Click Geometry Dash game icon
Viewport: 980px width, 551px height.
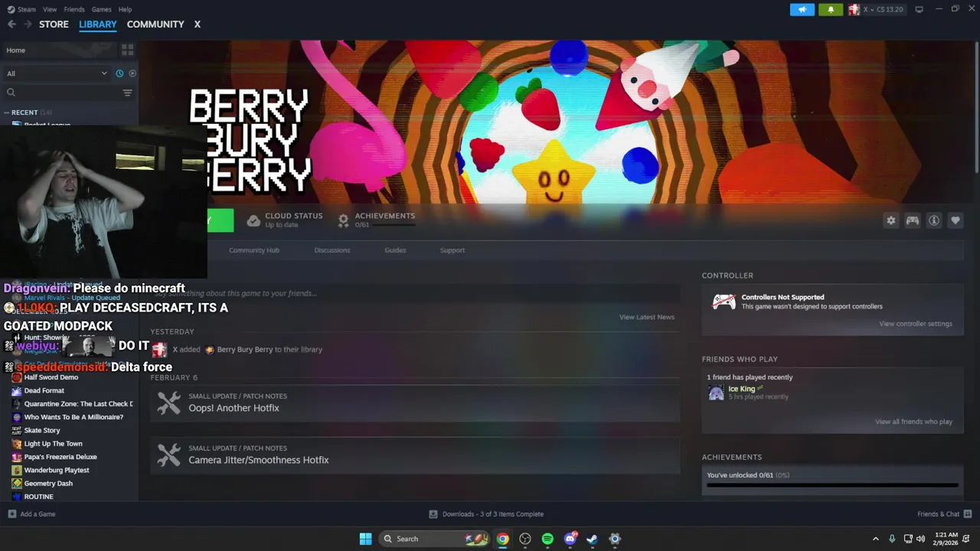click(16, 484)
